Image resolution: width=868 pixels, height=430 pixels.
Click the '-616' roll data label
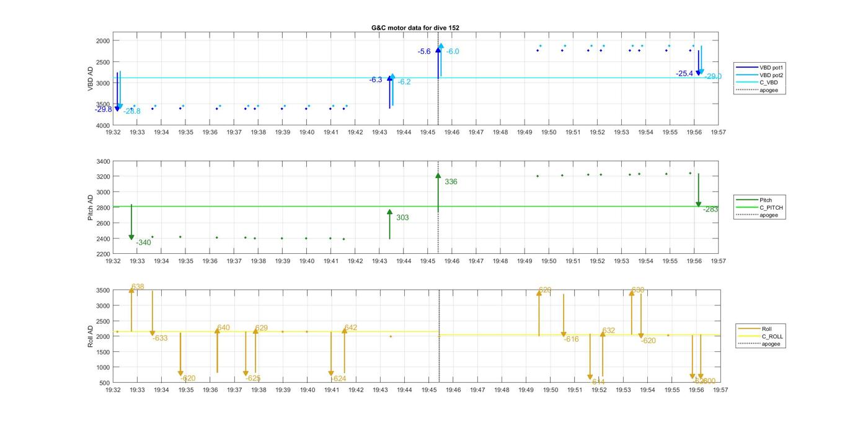tap(571, 339)
